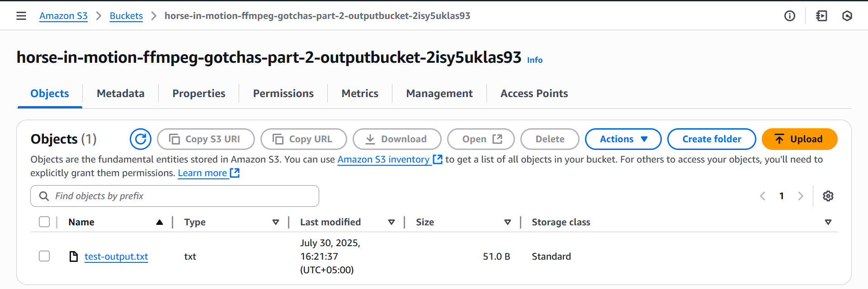Click the file icon beside test-output.txt
868x289 pixels.
click(74, 256)
